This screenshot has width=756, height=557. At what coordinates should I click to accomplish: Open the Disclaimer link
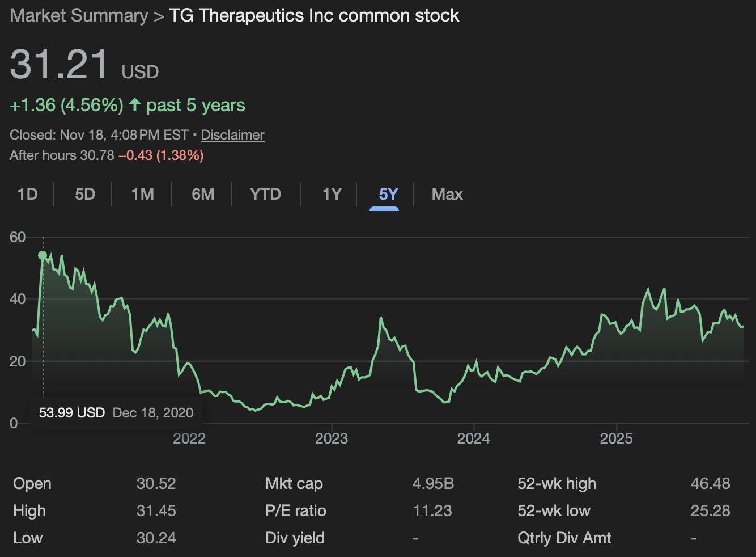[233, 135]
